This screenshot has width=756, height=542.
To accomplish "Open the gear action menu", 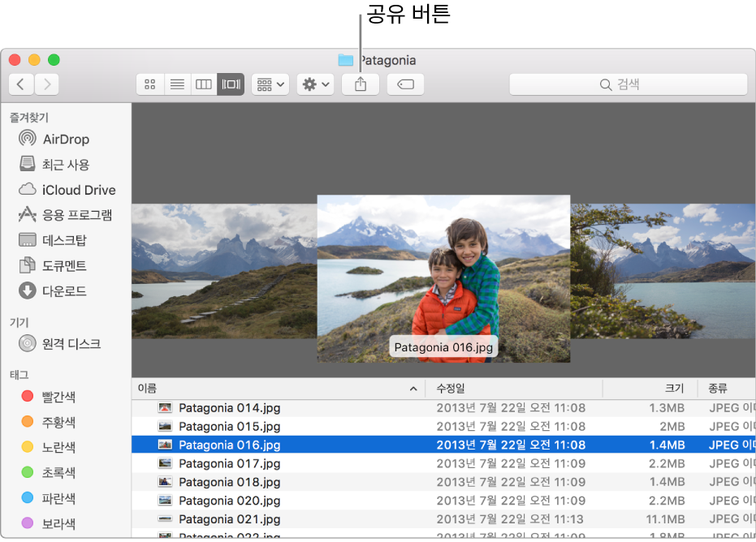I will tap(316, 84).
